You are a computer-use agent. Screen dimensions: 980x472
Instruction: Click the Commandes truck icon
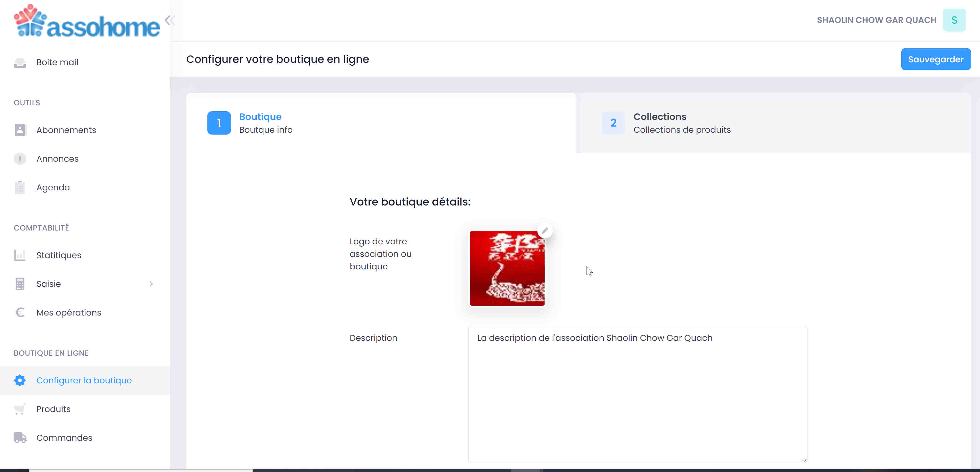pos(20,438)
